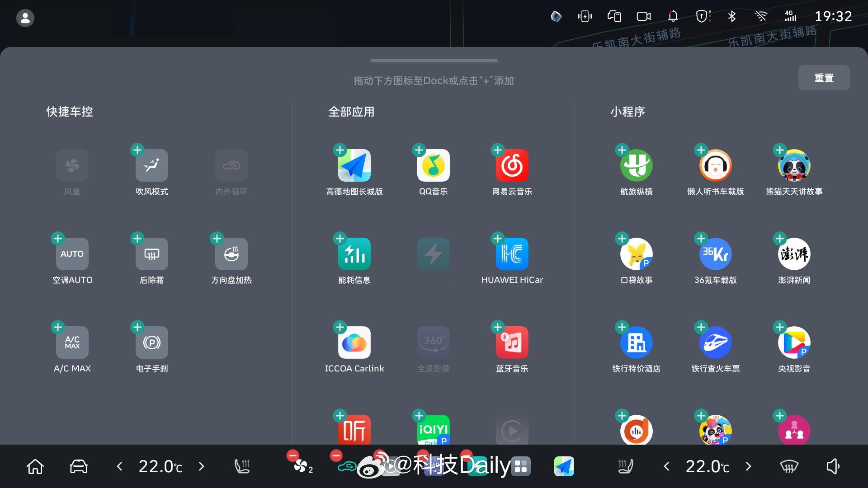Viewport: 868px width, 488px height.
Task: Open HUAWEI HiCar app
Action: pyautogui.click(x=512, y=254)
